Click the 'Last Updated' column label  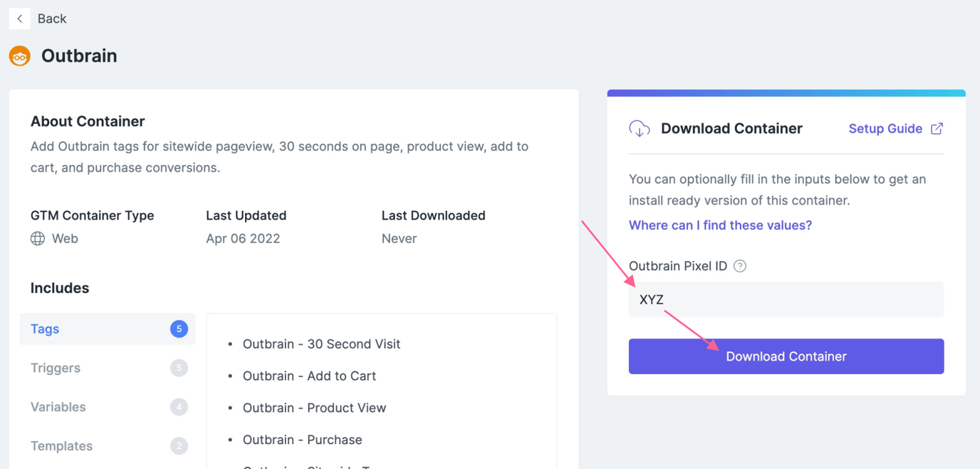[x=246, y=215]
